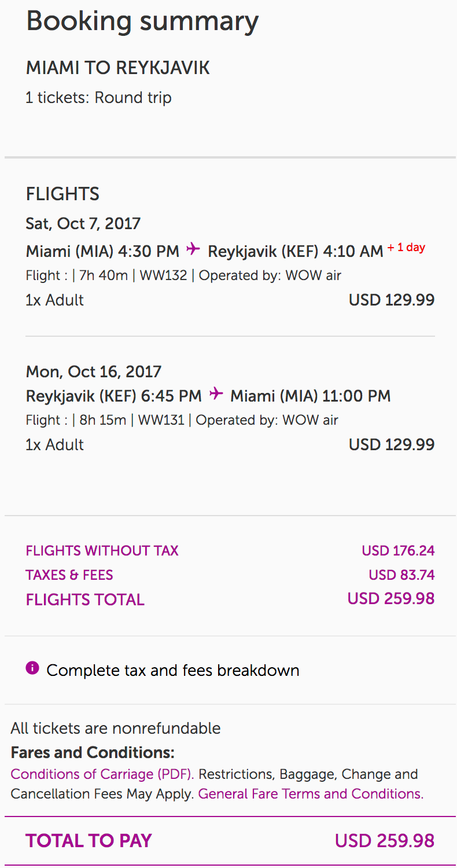Screen dimensions: 457x868
Task: Click the red +1 day arrival indicator
Action: click(406, 248)
